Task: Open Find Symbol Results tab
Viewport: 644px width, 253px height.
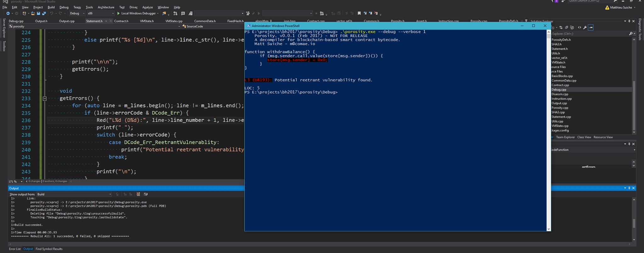Action: tap(49, 249)
